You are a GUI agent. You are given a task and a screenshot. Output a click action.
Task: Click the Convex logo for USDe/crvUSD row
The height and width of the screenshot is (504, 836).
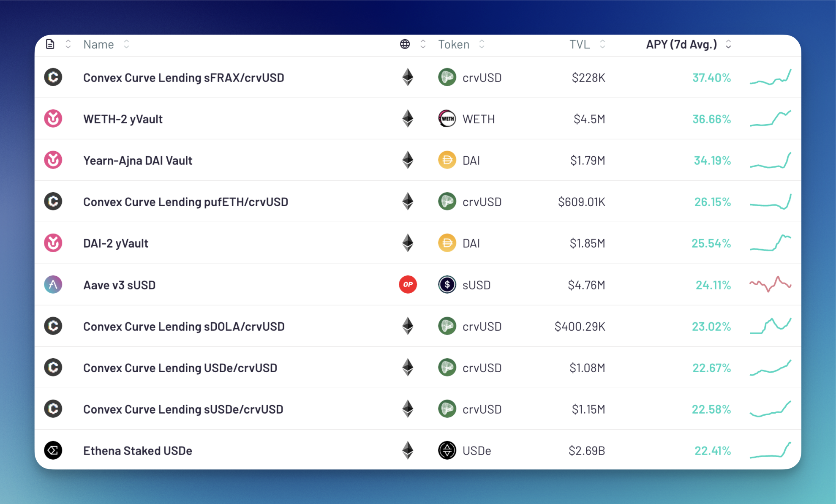pos(53,368)
